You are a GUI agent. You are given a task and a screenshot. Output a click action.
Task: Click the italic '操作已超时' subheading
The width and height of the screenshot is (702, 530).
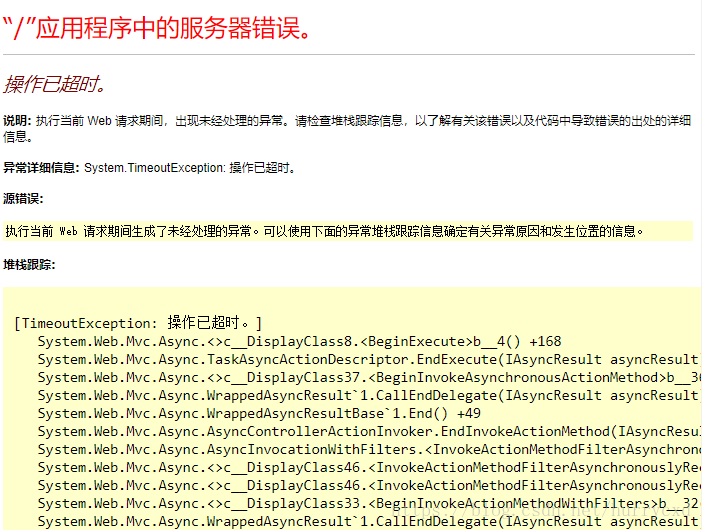tap(55, 84)
